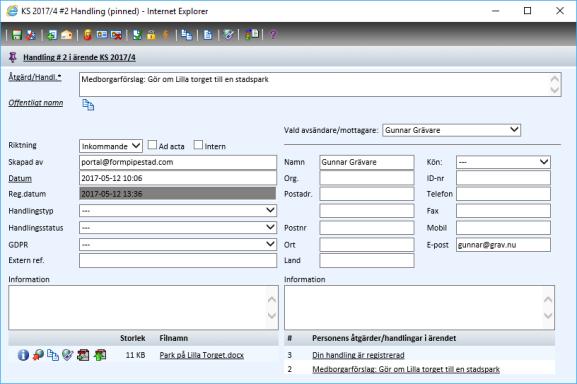
Task: Toggle the Intern checkbox
Action: pos(198,145)
